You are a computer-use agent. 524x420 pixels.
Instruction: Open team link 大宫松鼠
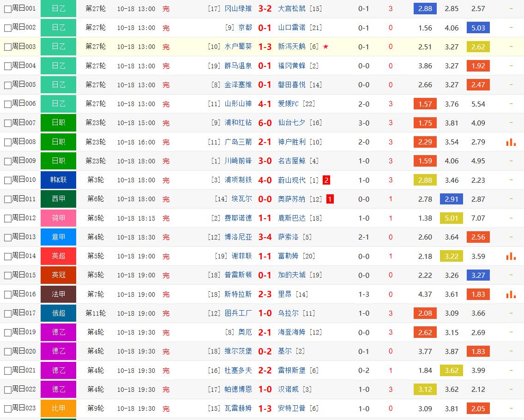pos(292,8)
